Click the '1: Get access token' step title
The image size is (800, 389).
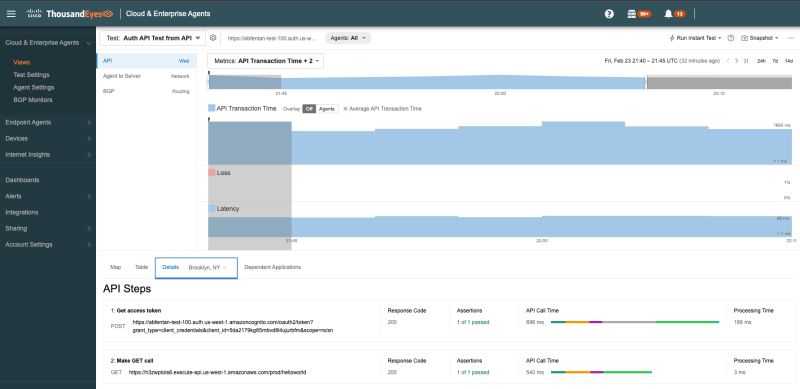pos(136,310)
